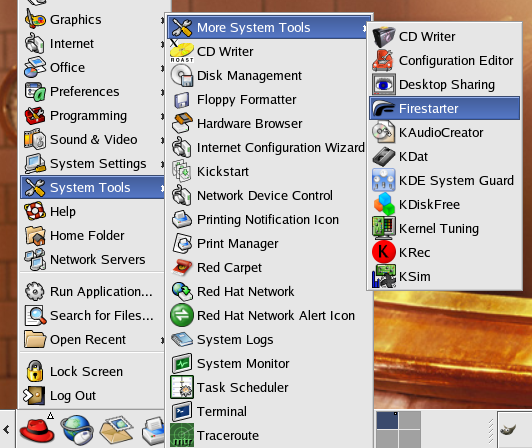
Task: Click the Terminal icon
Action: (182, 411)
